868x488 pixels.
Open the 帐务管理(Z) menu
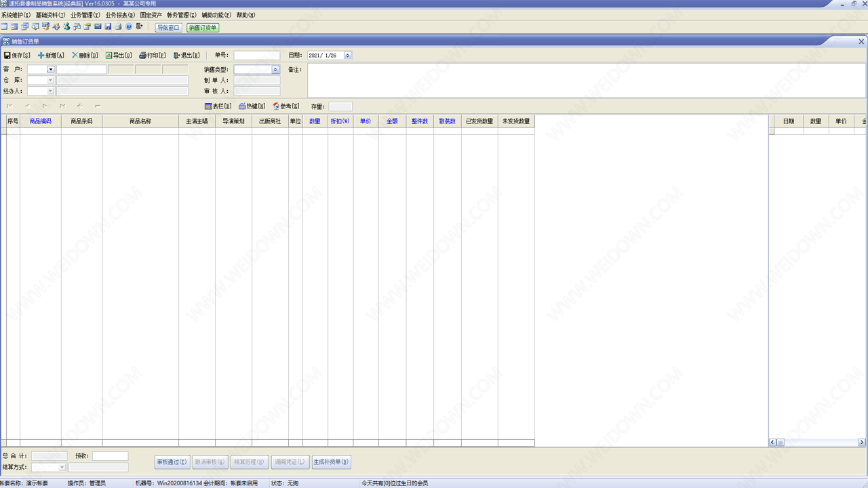pyautogui.click(x=182, y=15)
